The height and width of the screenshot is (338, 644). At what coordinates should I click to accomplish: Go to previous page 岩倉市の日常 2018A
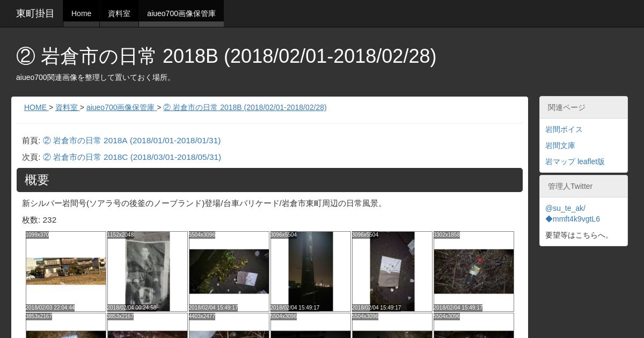(131, 141)
